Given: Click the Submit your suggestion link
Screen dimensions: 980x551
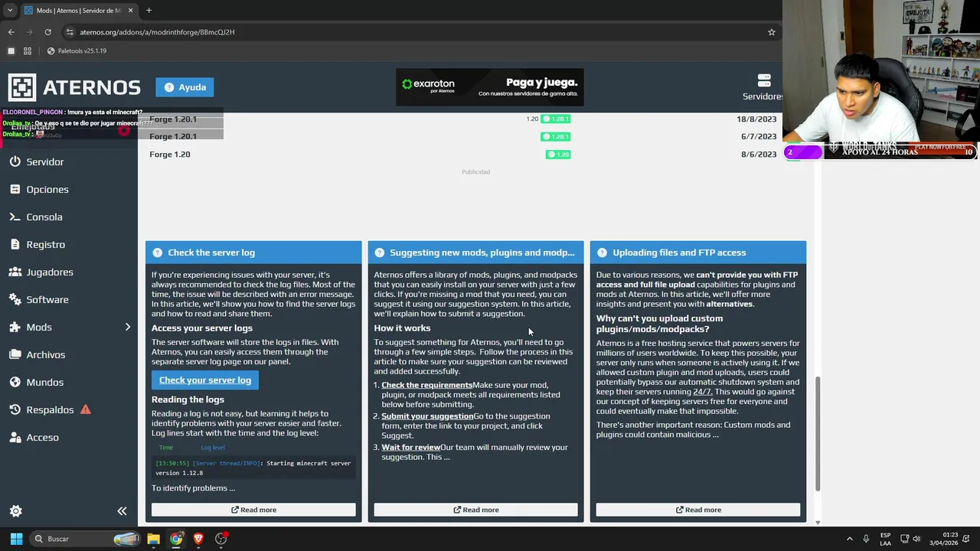Looking at the screenshot, I should pos(427,416).
